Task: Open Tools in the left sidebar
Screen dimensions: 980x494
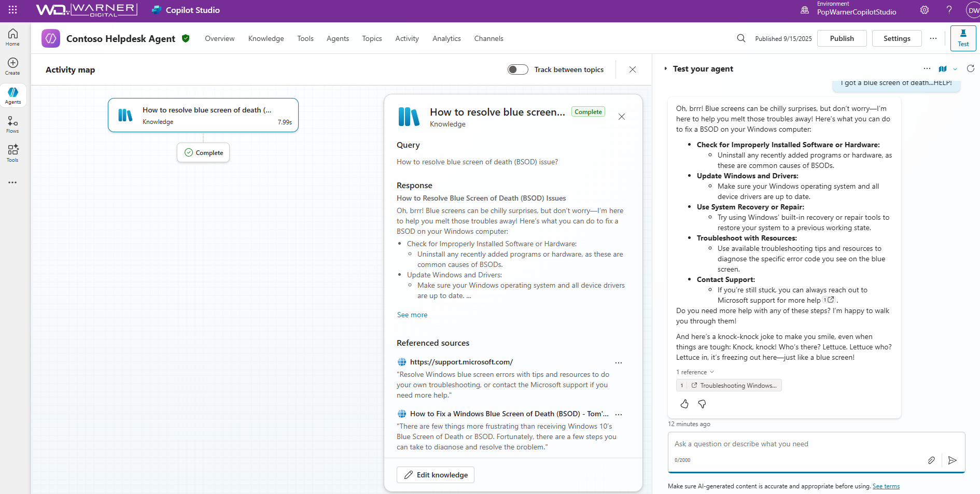Action: tap(13, 153)
